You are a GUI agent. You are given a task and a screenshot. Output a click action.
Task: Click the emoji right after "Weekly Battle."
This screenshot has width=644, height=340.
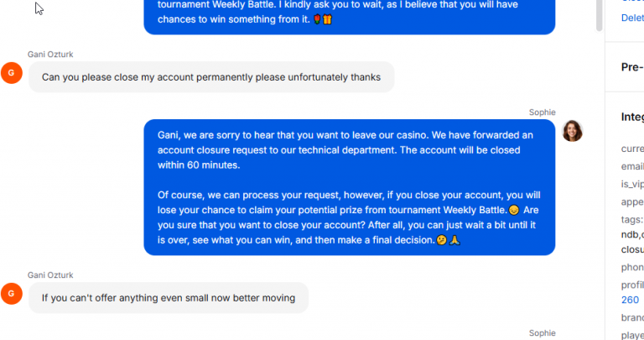tap(514, 210)
